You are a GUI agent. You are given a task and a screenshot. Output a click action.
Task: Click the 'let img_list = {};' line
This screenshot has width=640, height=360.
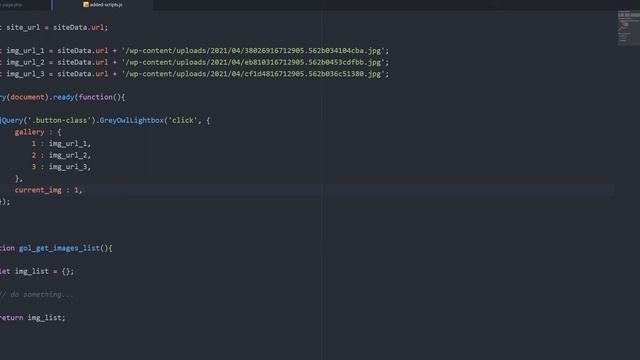[x=37, y=271]
